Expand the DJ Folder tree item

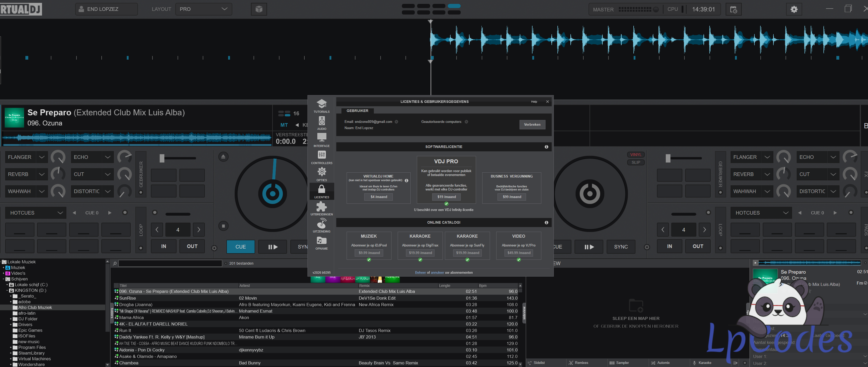point(11,319)
